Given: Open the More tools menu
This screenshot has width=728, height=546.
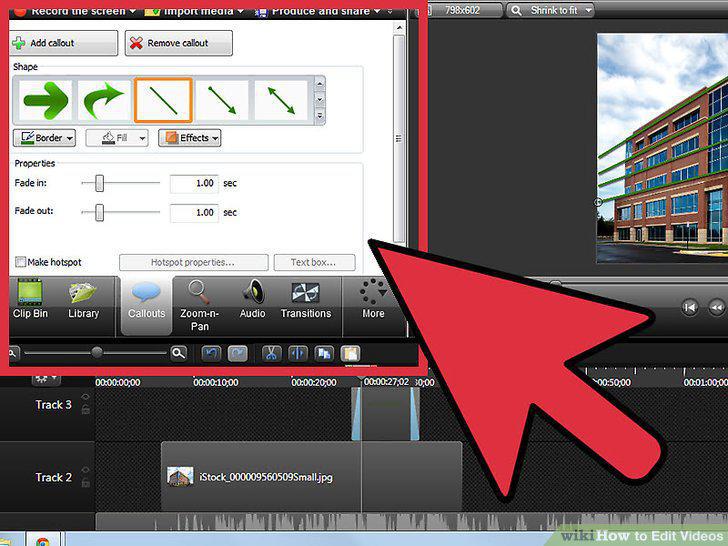Looking at the screenshot, I should [373, 300].
